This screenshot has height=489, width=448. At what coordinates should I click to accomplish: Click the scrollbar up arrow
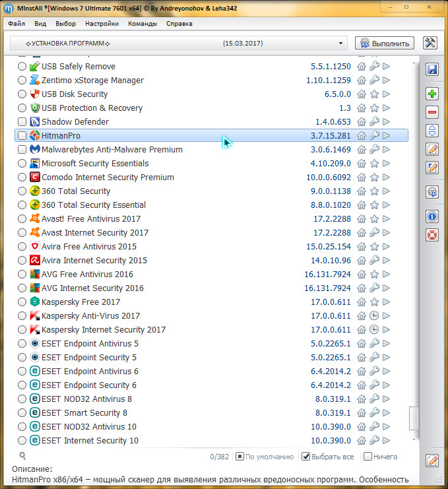(x=414, y=63)
